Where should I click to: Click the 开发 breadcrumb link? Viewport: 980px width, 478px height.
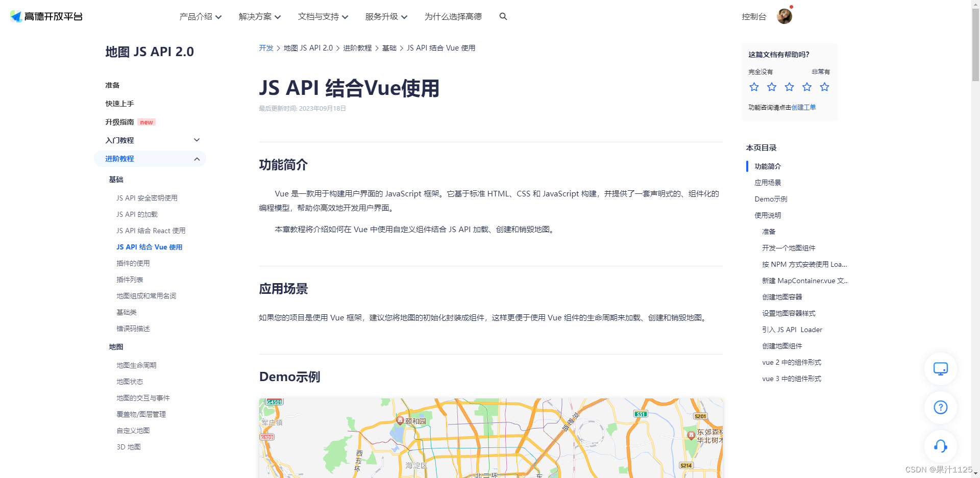(x=266, y=48)
